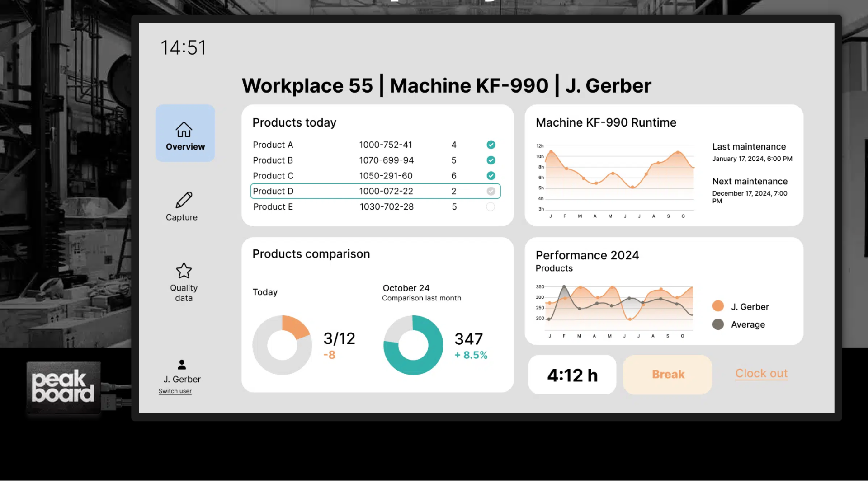Toggle the Product A completed checkmark
868x488 pixels.
(491, 145)
